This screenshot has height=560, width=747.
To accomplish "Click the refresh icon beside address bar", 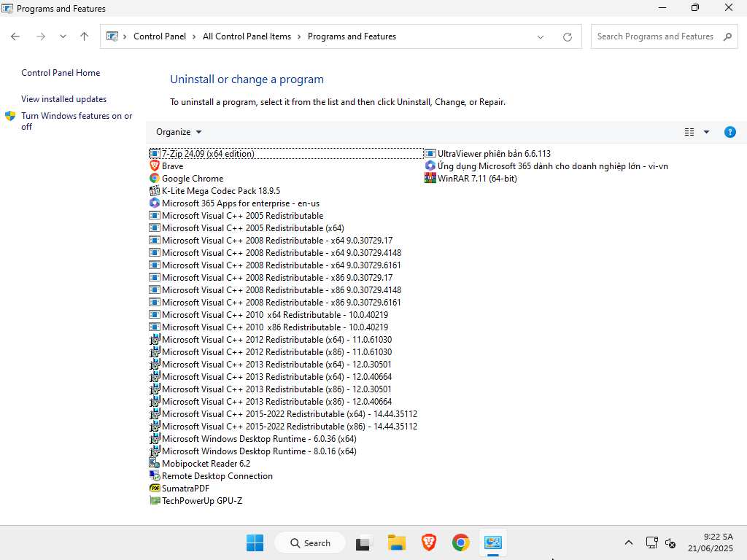I will tap(568, 36).
